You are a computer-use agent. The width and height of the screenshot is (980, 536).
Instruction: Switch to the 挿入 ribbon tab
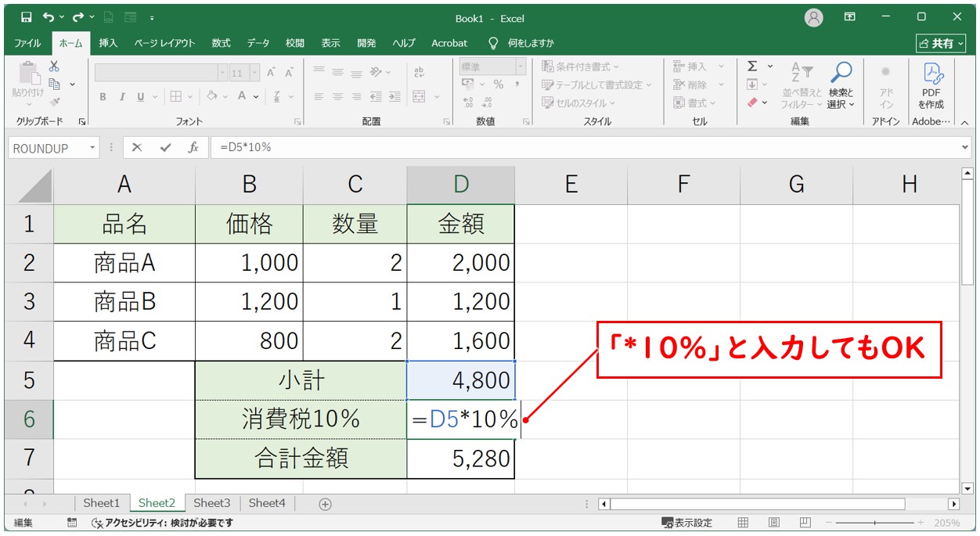108,43
